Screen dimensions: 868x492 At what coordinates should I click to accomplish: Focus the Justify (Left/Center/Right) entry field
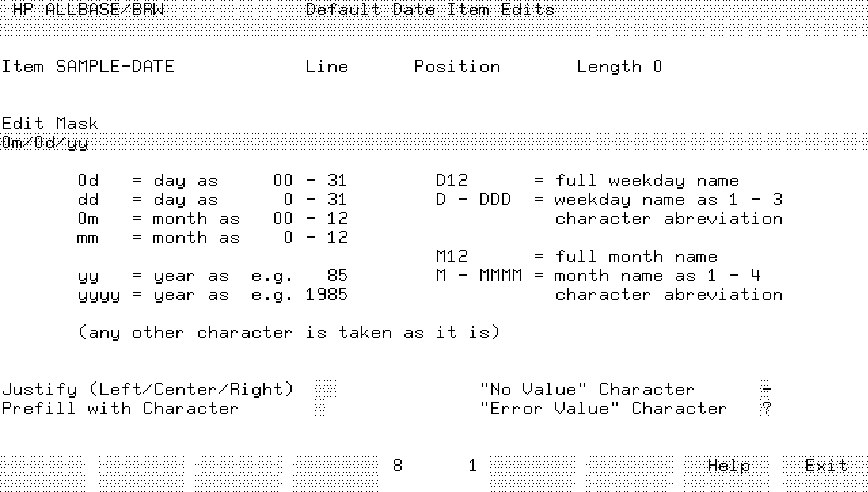(x=326, y=390)
